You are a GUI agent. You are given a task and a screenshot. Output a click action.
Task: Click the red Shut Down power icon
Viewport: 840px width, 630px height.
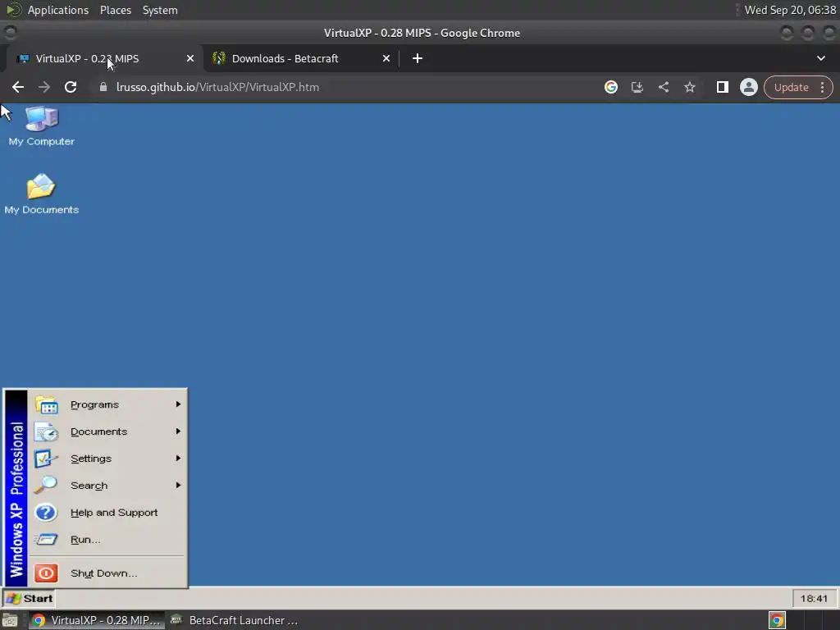tap(46, 573)
